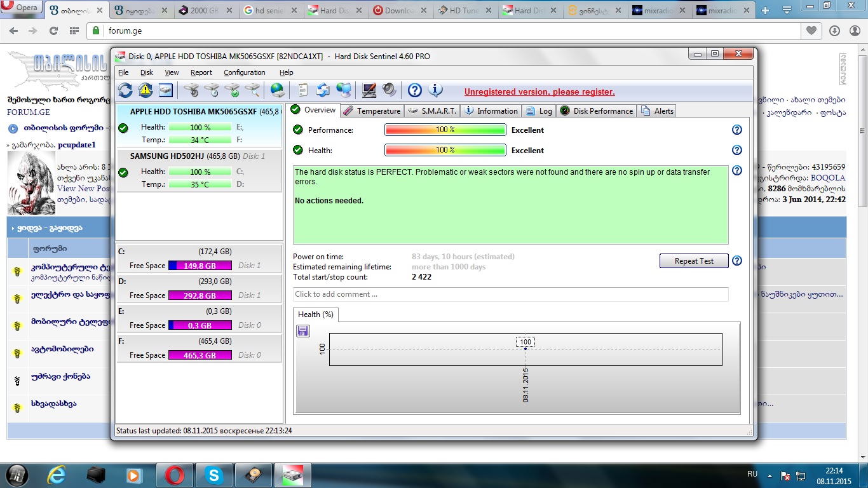Viewport: 868px width, 488px height.
Task: Click the help icon beside the Performance bar
Action: 737,130
